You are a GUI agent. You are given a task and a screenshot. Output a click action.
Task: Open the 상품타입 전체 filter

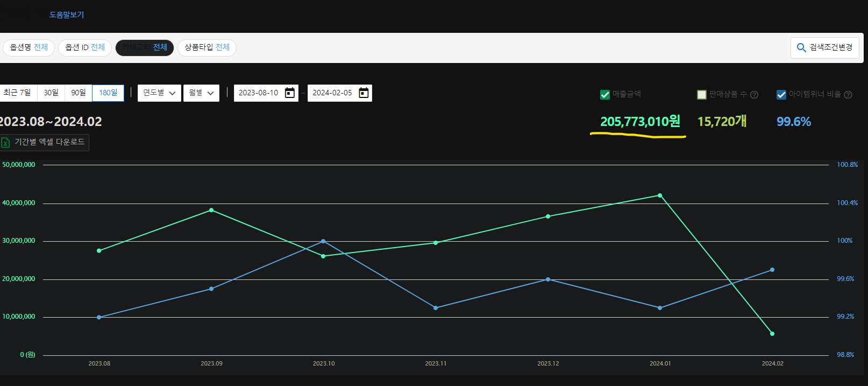tap(207, 47)
